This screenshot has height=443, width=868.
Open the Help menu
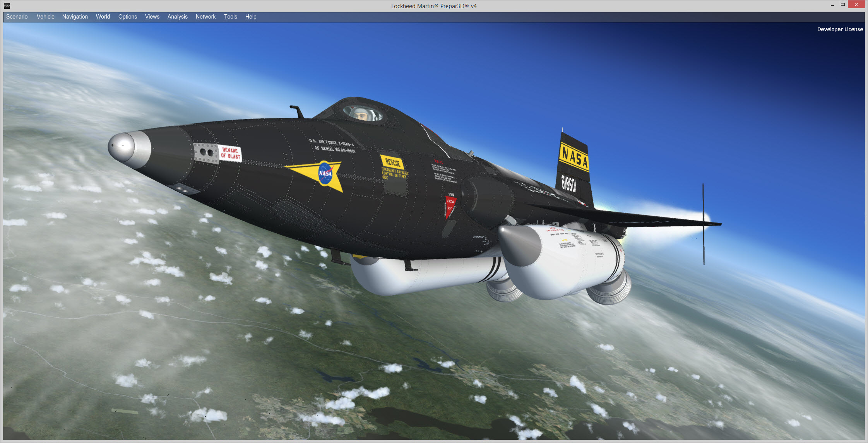click(251, 17)
